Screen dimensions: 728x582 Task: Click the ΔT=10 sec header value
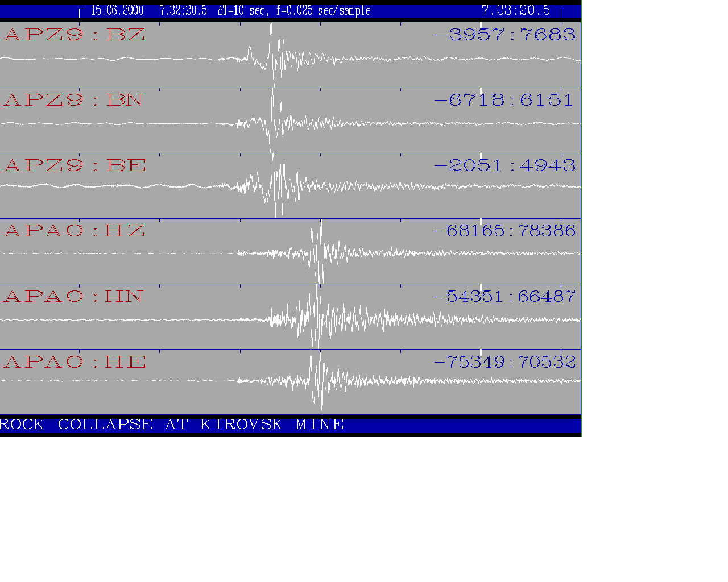pyautogui.click(x=242, y=10)
